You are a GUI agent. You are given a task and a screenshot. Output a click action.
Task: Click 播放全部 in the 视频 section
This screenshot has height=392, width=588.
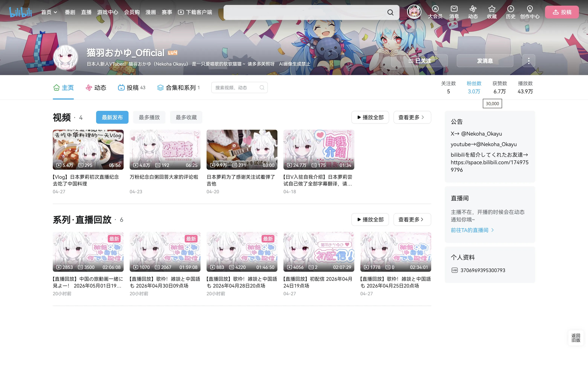tap(370, 117)
